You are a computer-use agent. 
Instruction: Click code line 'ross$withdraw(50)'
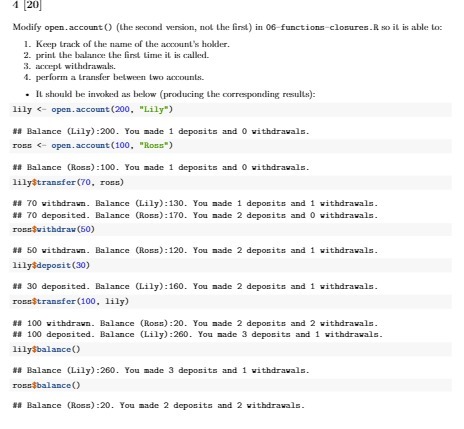pos(54,229)
